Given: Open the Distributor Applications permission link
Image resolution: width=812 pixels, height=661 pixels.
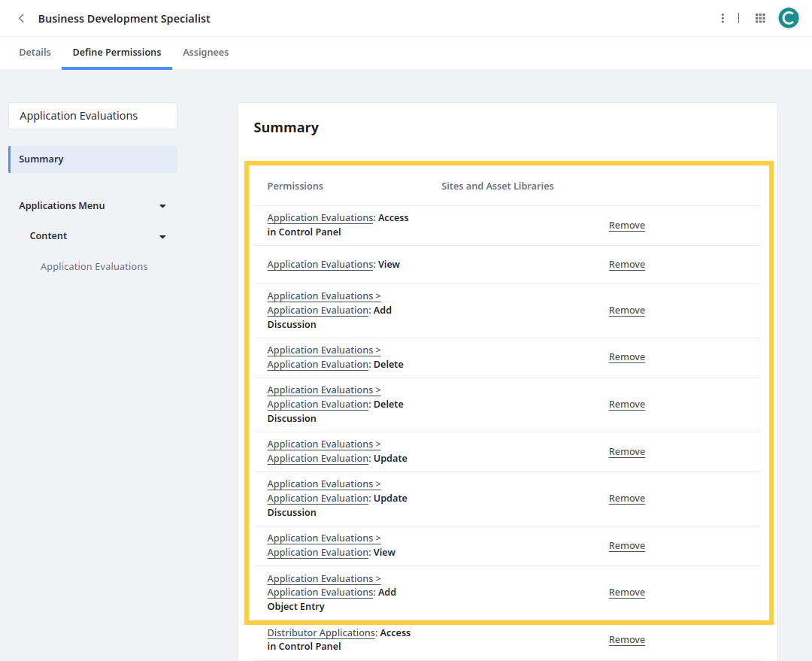Looking at the screenshot, I should pos(322,632).
